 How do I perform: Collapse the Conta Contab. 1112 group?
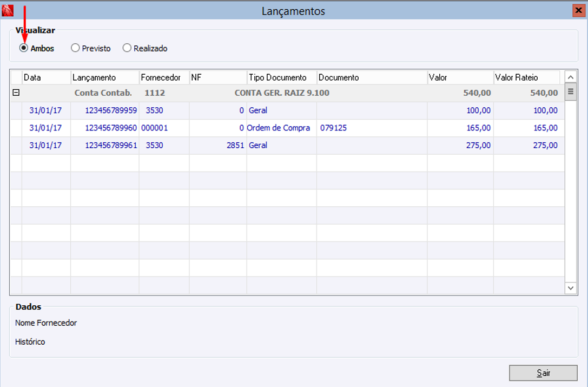click(x=16, y=93)
